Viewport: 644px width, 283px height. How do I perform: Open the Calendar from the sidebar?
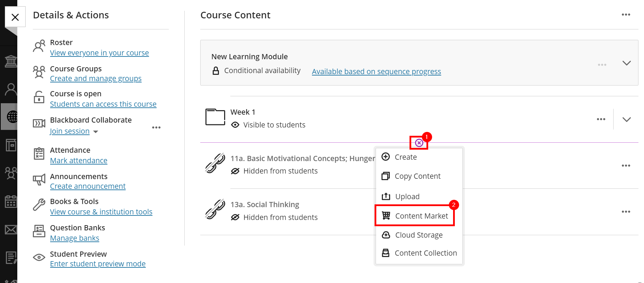pos(10,202)
